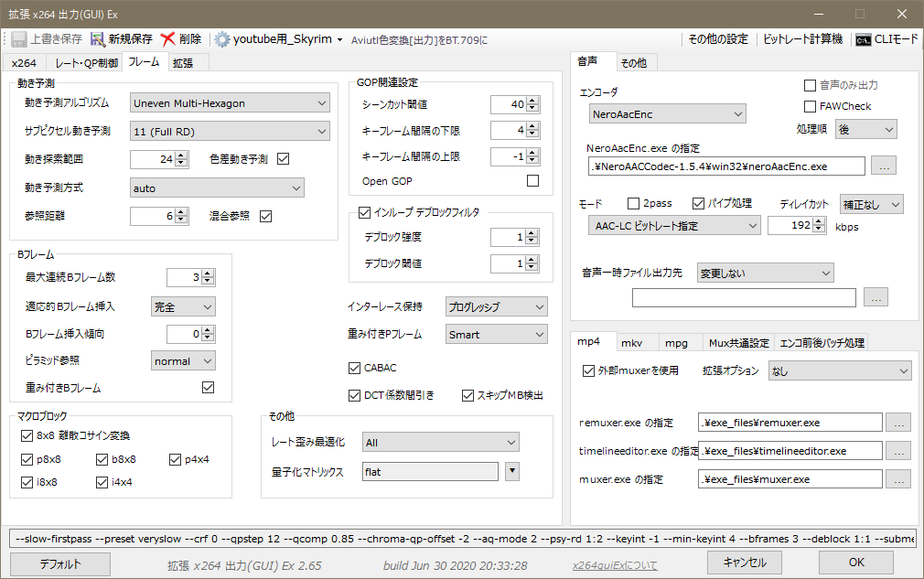This screenshot has width=924, height=579.
Task: Enable Open GOP checkbox
Action: [532, 181]
